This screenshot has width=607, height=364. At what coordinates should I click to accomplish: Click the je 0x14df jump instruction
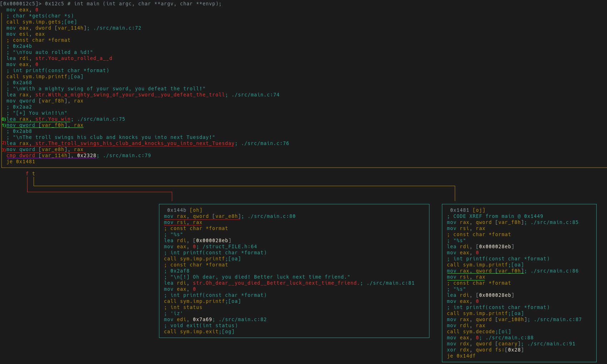[x=461, y=356]
